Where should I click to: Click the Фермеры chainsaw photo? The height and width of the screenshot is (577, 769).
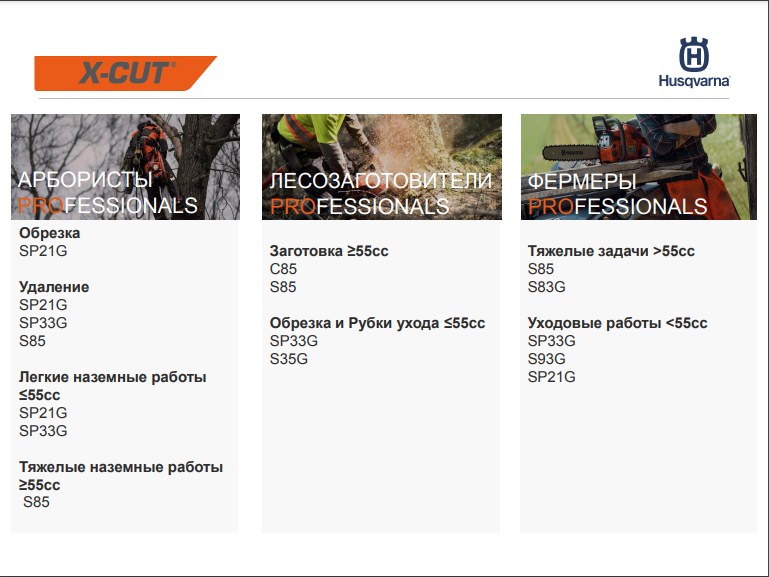coord(639,167)
